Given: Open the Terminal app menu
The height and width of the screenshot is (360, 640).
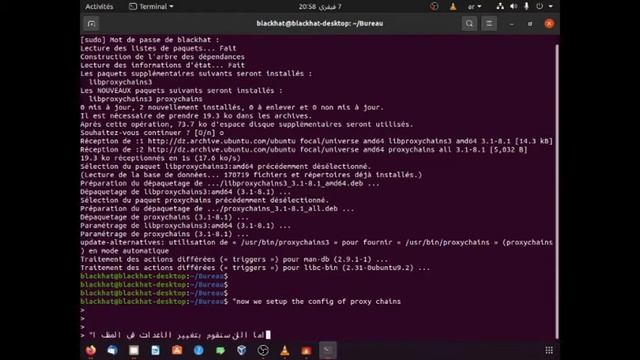Looking at the screenshot, I should pyautogui.click(x=151, y=7).
